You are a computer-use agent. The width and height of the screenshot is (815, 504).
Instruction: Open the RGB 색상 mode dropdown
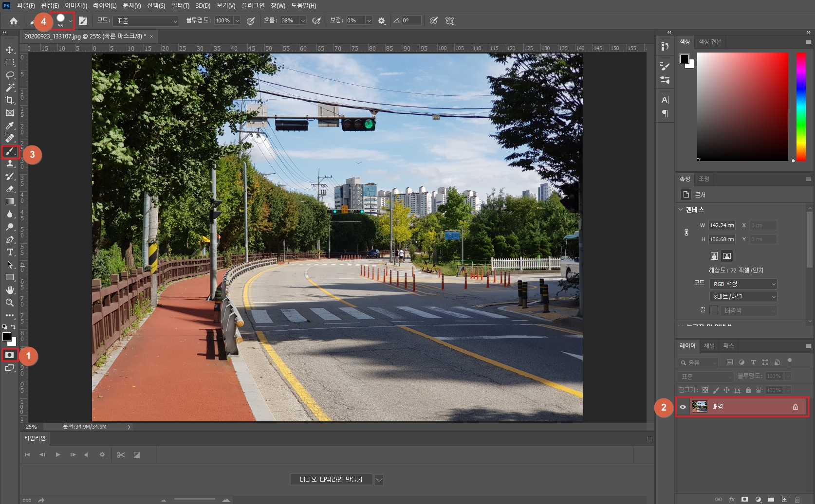coord(743,284)
